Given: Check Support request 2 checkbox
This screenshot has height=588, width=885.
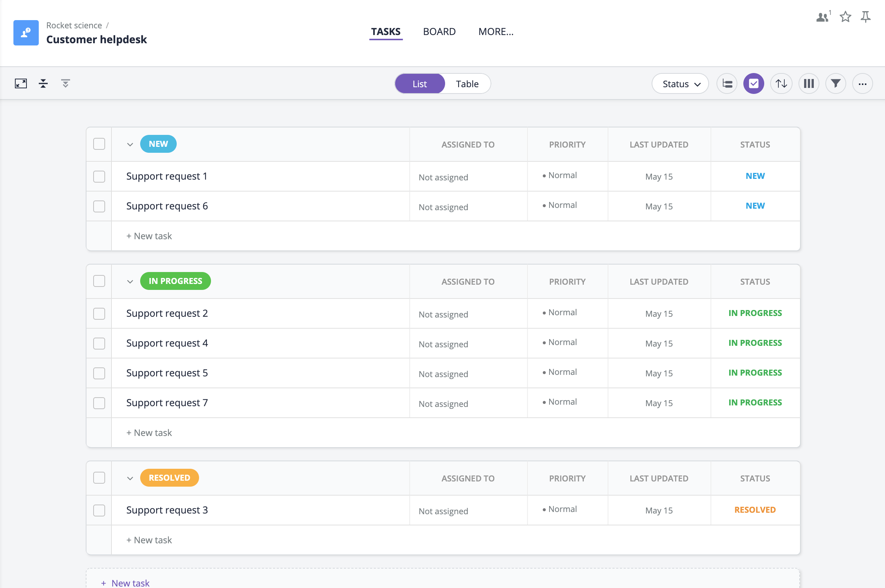Looking at the screenshot, I should 99,314.
